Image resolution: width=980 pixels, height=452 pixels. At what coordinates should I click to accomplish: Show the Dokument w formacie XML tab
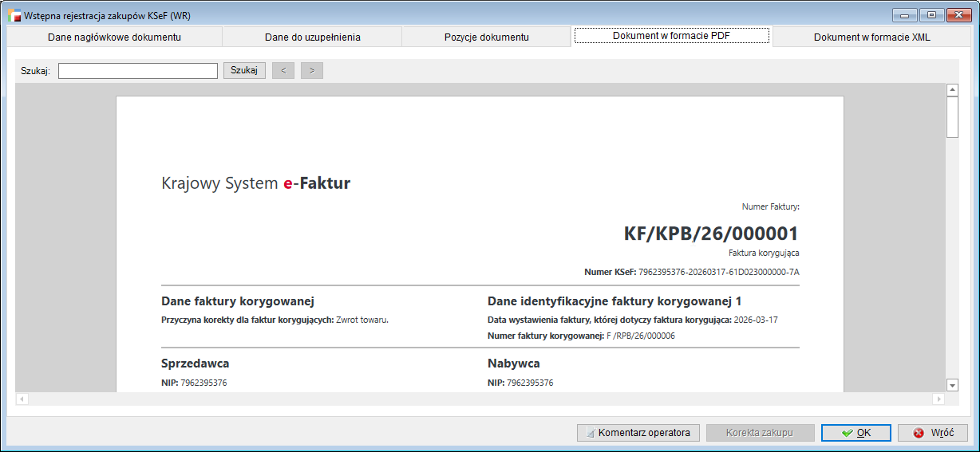[871, 37]
